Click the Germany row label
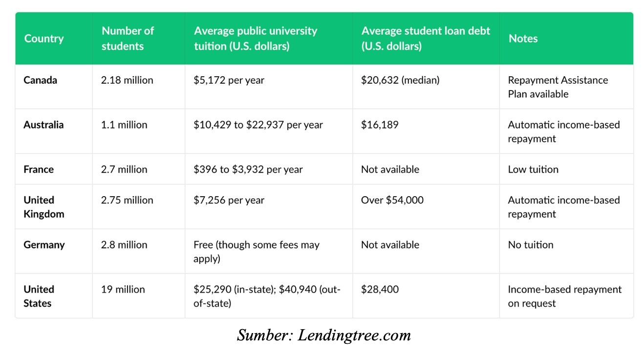Screen dimensions: 644x358 [44, 245]
